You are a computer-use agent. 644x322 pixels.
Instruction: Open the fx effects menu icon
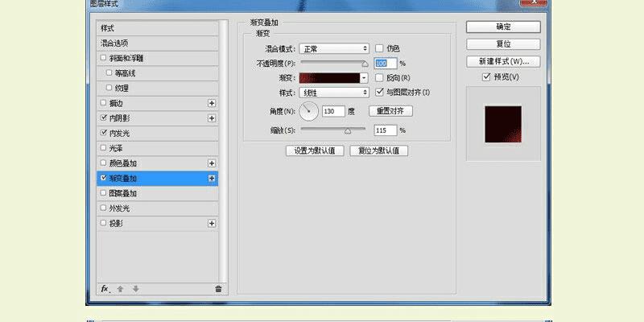tap(105, 289)
